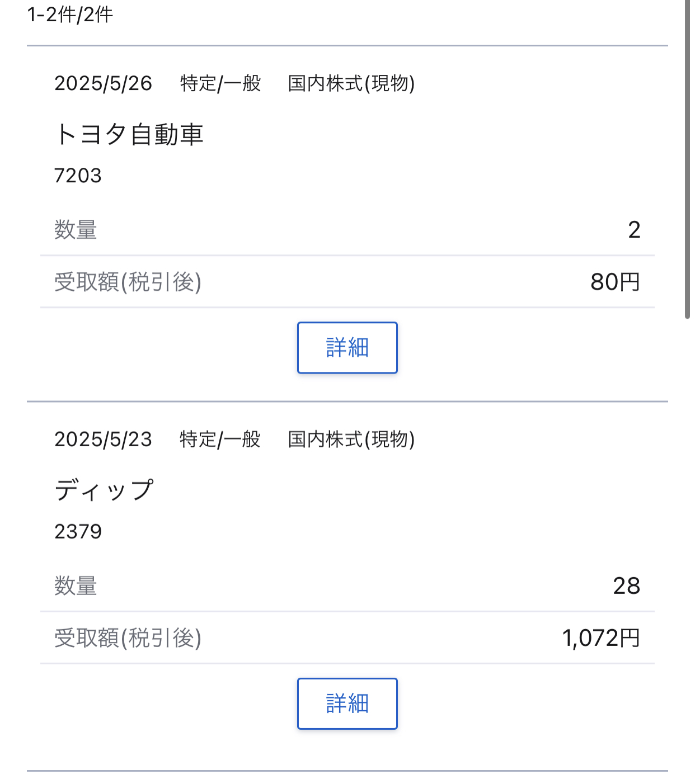The image size is (695, 784).
Task: Click the vertical scrollbar thumb
Action: pyautogui.click(x=688, y=159)
